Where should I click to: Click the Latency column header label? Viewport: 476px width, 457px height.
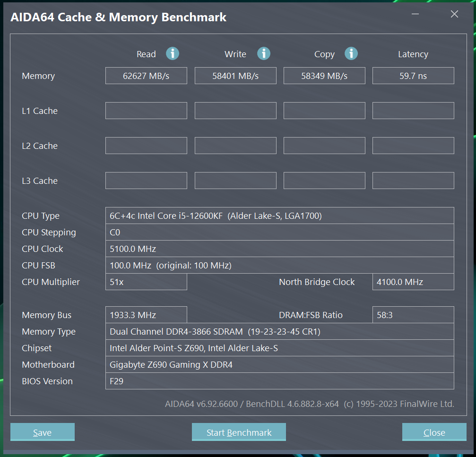click(x=413, y=54)
